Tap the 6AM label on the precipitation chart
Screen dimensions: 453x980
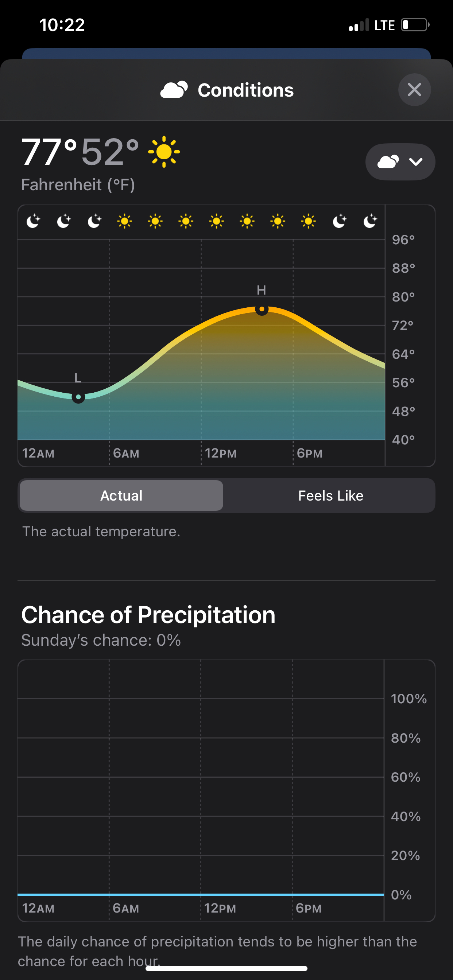tap(126, 908)
